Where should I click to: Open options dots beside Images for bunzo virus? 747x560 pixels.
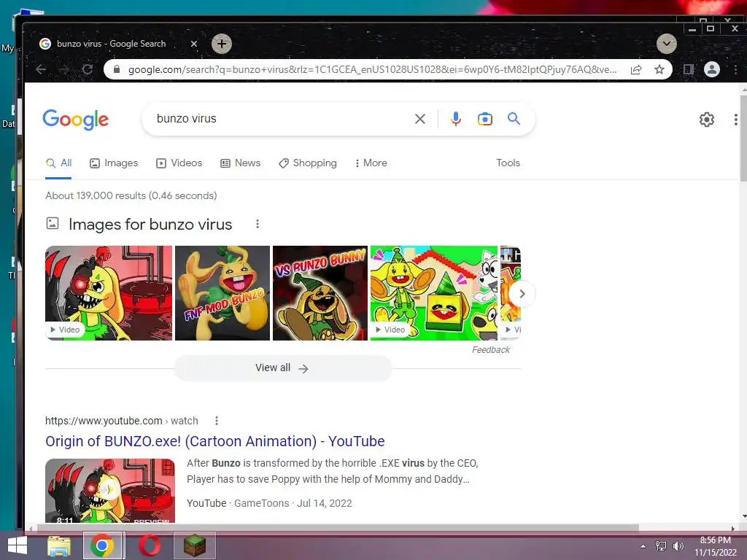pyautogui.click(x=258, y=224)
